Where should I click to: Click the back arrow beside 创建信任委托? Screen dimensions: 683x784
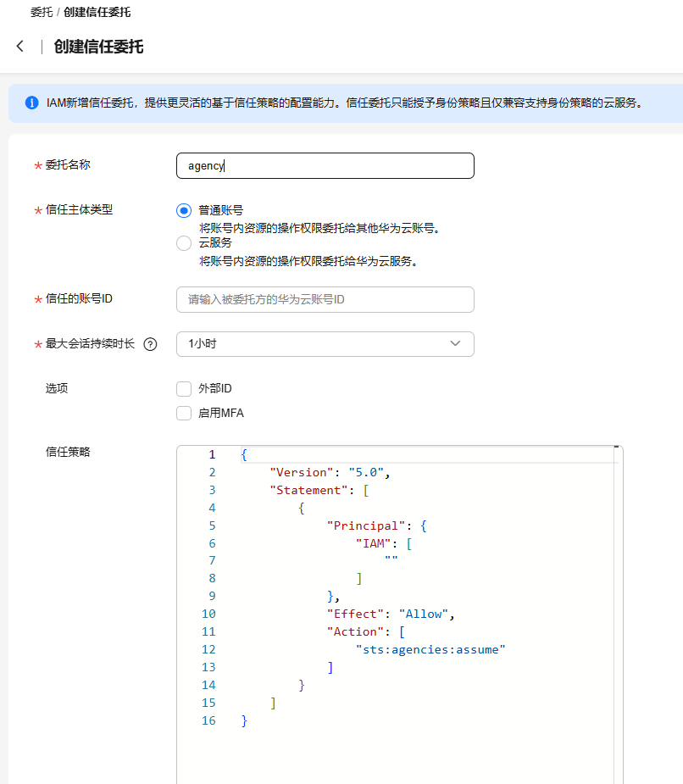20,47
